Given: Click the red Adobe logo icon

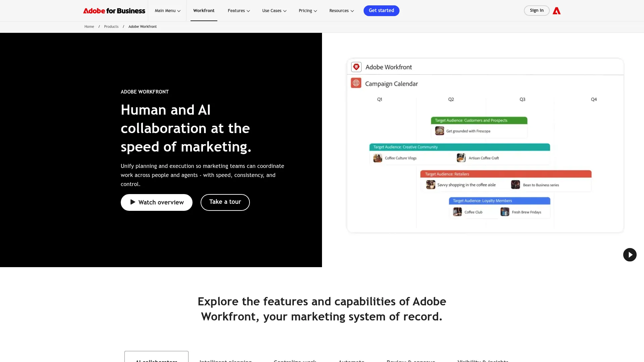Looking at the screenshot, I should (556, 11).
